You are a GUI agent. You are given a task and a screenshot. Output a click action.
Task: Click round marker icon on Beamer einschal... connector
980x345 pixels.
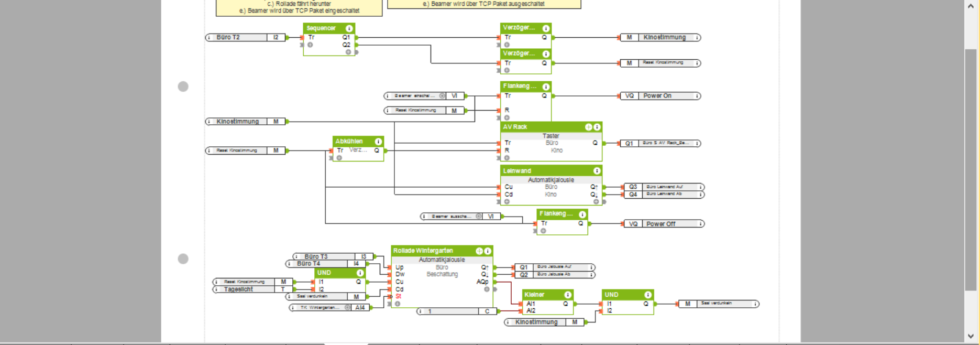coord(443,96)
